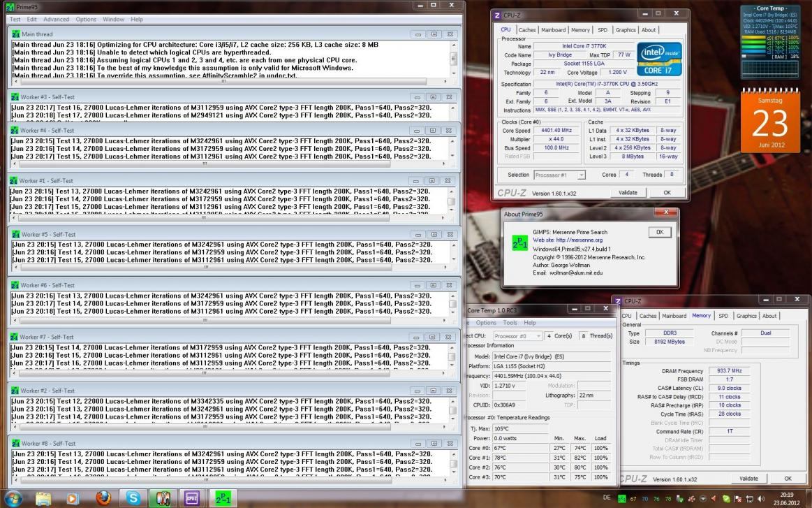Click the Worker #1 Self-Test window icon
The width and height of the screenshot is (812, 508).
click(x=13, y=180)
